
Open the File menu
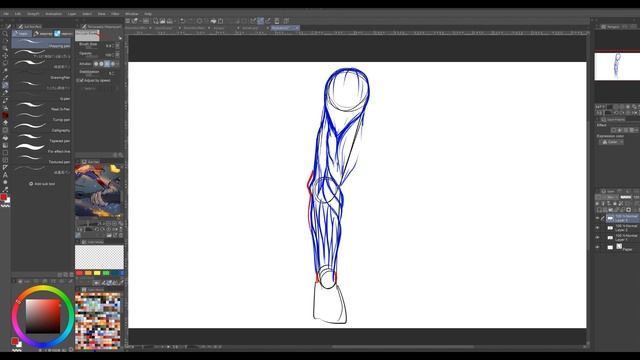coord(6,14)
